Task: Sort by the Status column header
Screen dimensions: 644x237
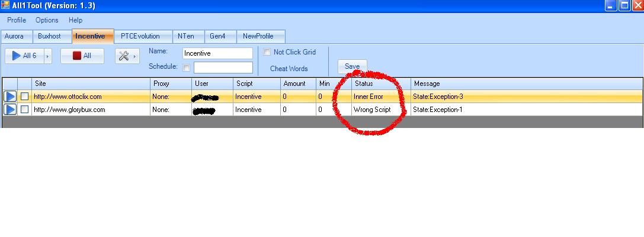Action: 381,84
